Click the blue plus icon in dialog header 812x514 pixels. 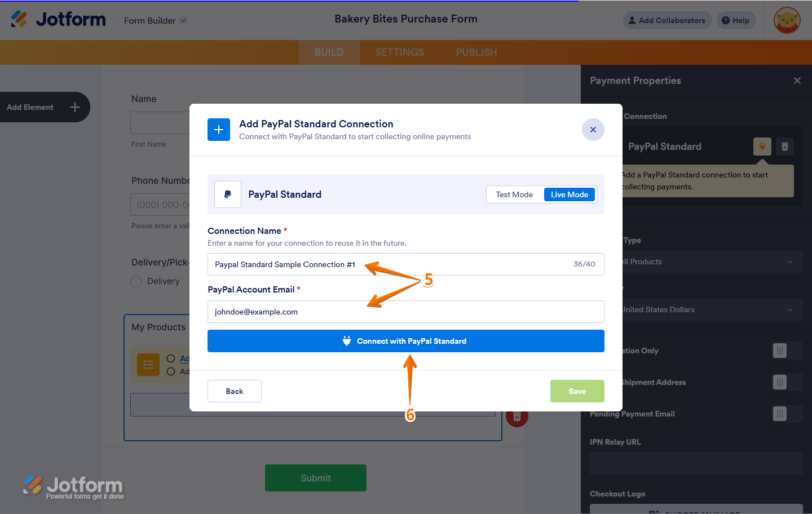(x=219, y=130)
